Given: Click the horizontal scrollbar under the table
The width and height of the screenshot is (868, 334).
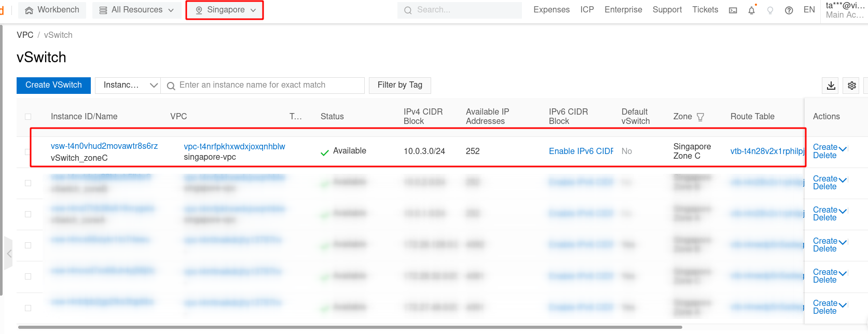Looking at the screenshot, I should tap(350, 327).
